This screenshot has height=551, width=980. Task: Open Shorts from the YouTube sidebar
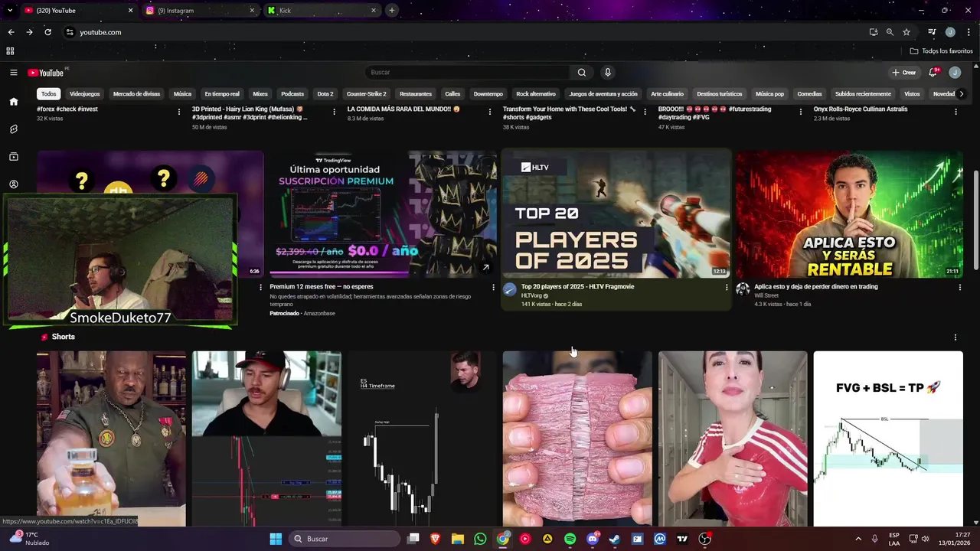click(x=13, y=129)
